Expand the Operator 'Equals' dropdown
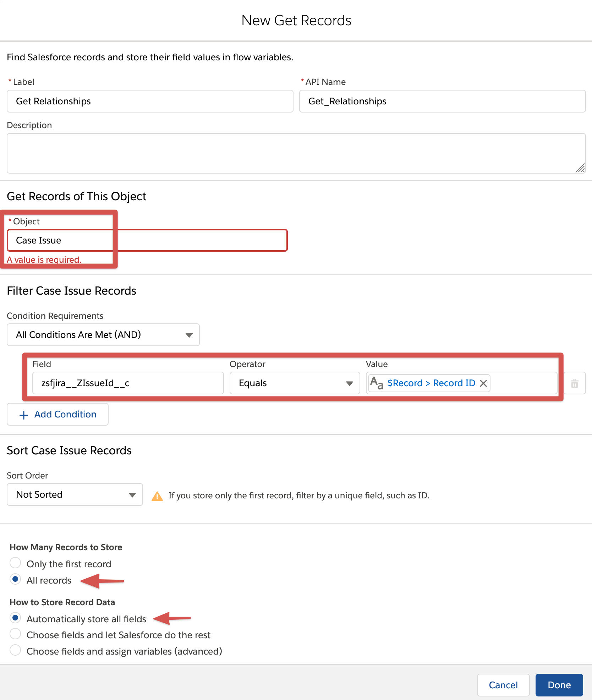This screenshot has width=592, height=700. coord(295,383)
